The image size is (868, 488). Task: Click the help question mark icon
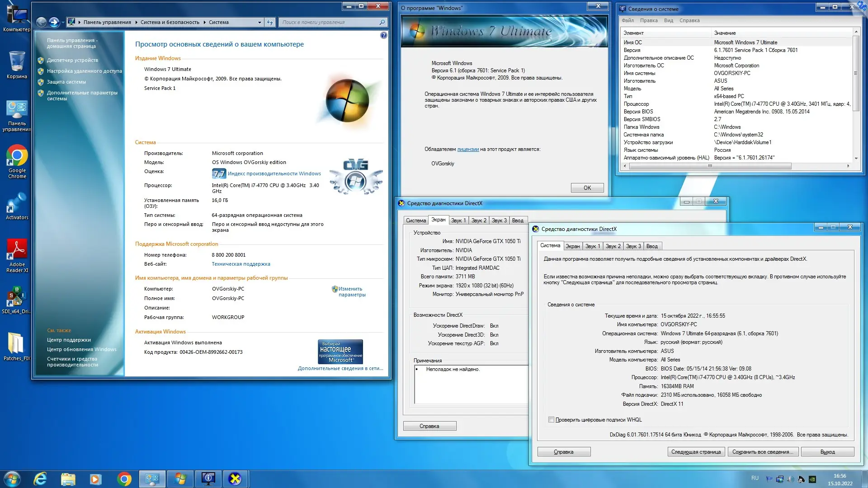[x=383, y=35]
